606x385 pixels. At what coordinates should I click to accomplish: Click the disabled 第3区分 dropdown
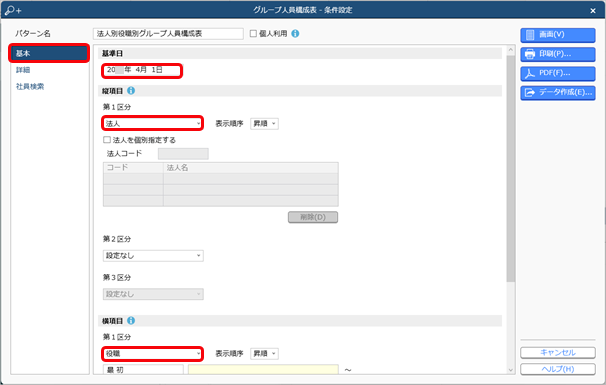pos(153,294)
